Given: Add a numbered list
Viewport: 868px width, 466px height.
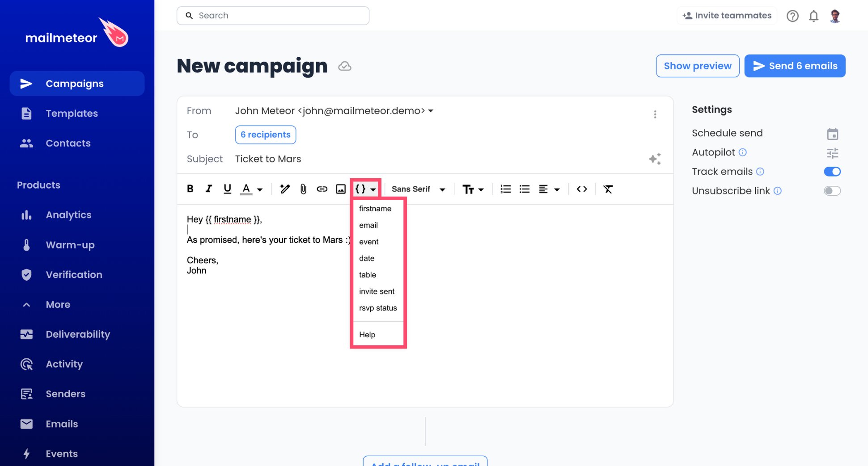Looking at the screenshot, I should point(505,189).
